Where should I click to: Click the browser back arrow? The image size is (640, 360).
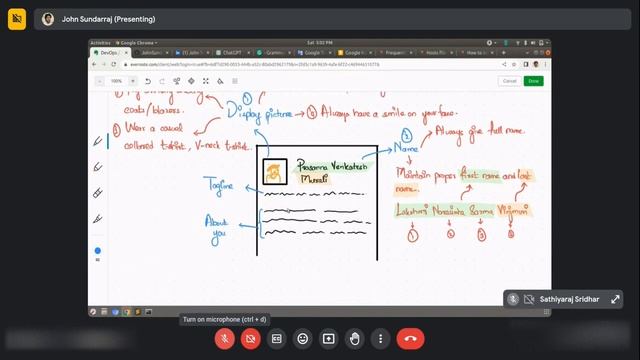(x=94, y=64)
